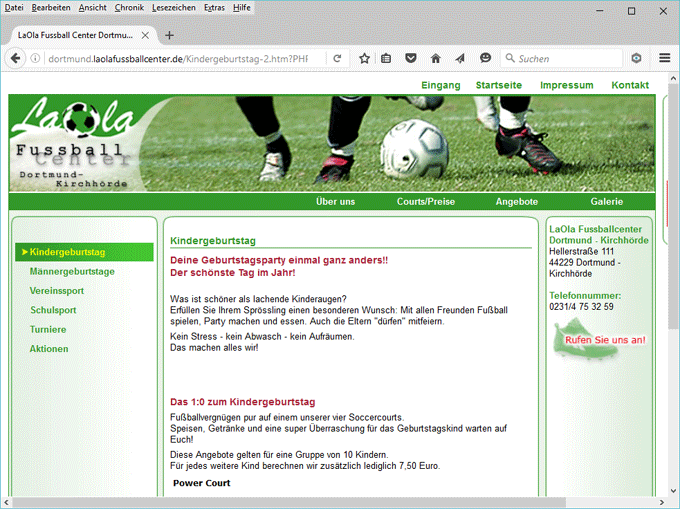
Task: Click the LaOla Fussball Center logo
Action: pyautogui.click(x=73, y=143)
